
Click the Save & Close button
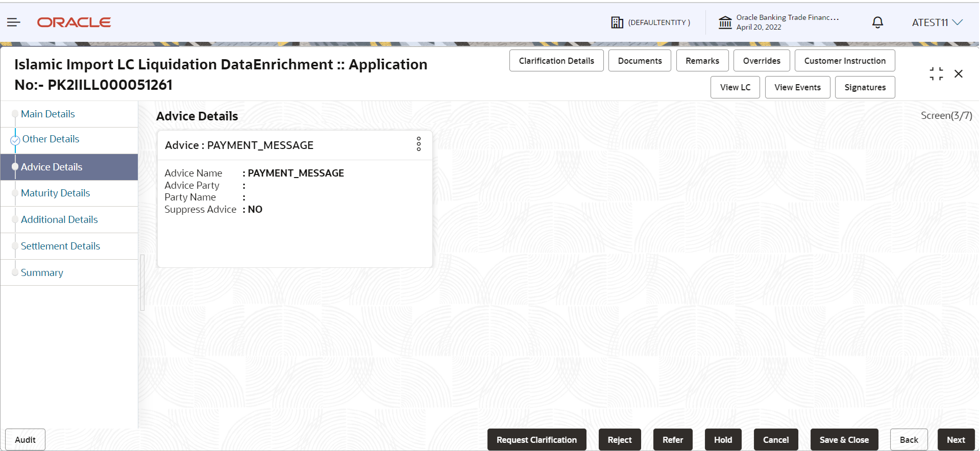[x=844, y=440]
